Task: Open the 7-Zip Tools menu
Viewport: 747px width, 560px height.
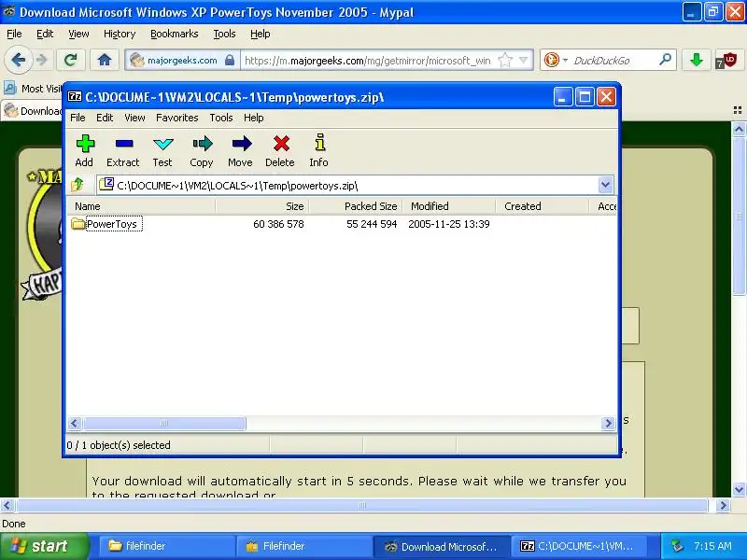Action: click(221, 118)
